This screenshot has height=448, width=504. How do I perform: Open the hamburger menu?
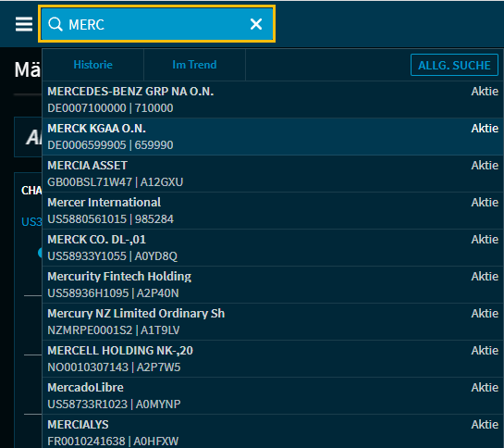[x=24, y=24]
